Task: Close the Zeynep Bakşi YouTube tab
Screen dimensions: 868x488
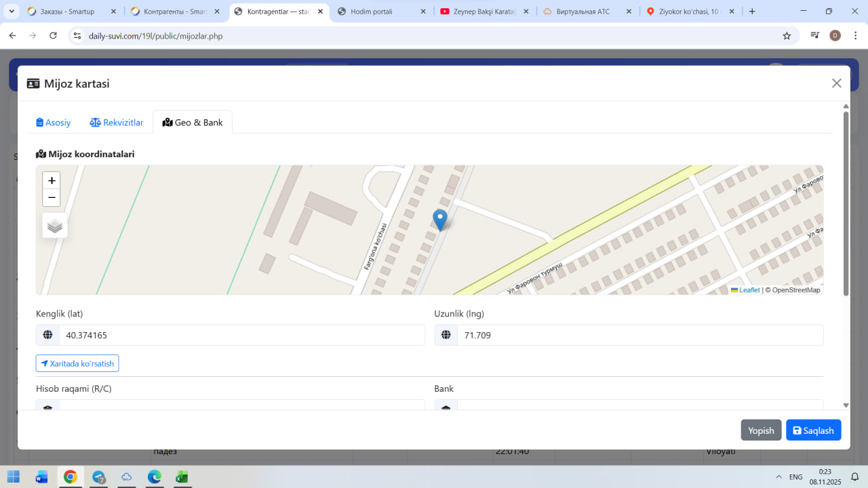Action: coord(526,12)
